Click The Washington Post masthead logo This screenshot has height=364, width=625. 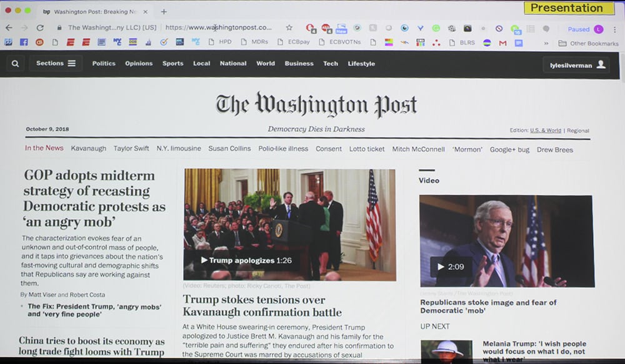[x=316, y=105]
